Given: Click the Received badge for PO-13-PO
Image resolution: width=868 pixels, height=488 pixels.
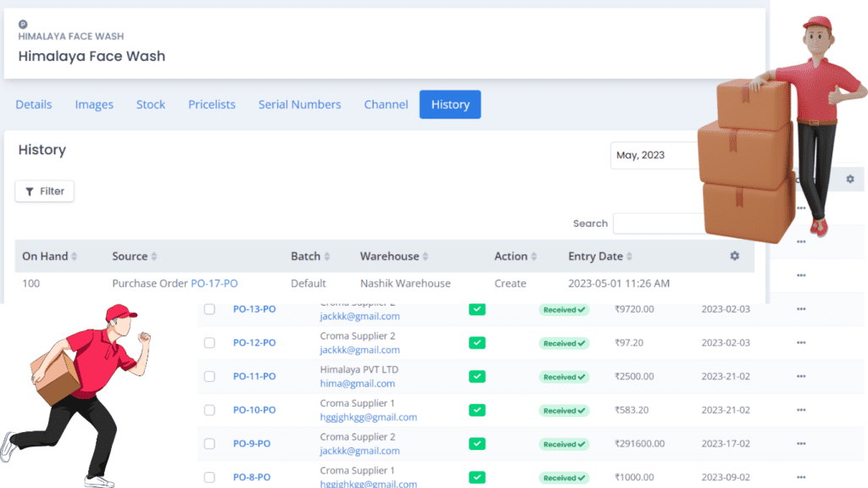Looking at the screenshot, I should 564,310.
